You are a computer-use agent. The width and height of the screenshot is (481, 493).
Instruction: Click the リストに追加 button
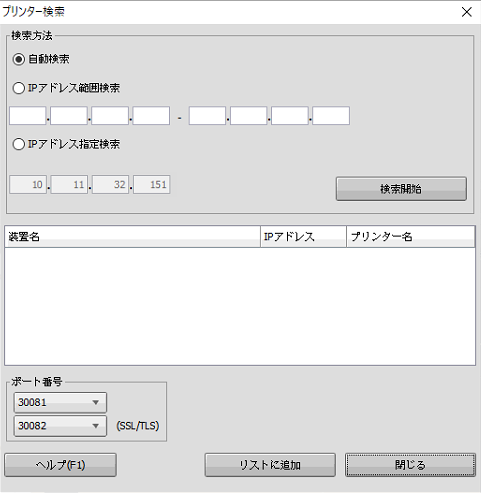tap(270, 465)
